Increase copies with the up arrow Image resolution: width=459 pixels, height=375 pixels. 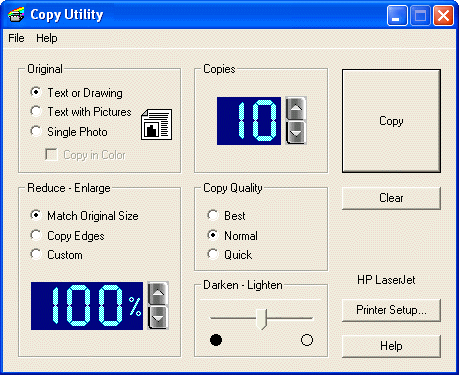pos(296,108)
